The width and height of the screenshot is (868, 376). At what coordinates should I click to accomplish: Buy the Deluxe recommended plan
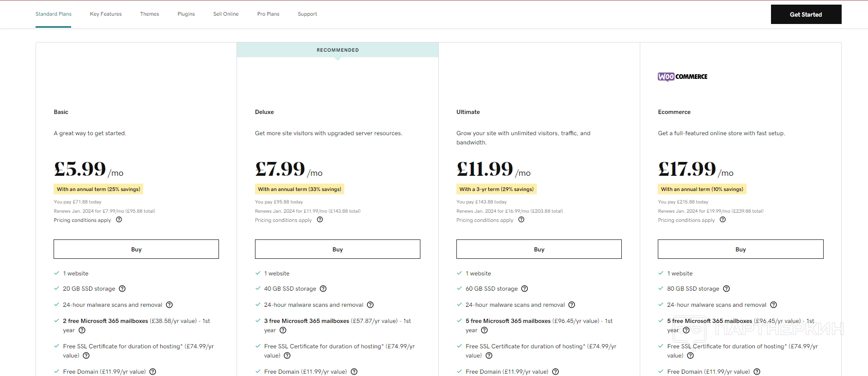[337, 249]
